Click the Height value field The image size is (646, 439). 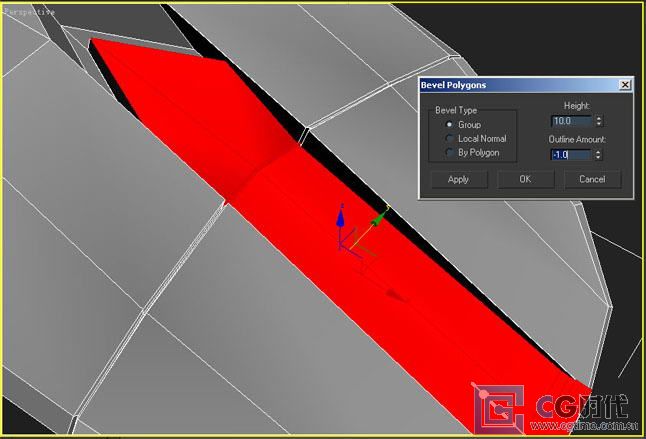point(571,121)
